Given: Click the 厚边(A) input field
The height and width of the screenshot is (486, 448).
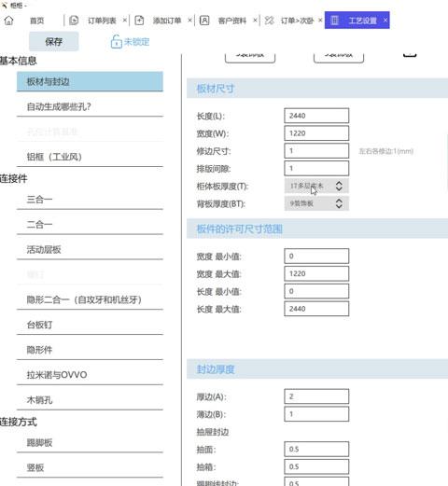Looking at the screenshot, I should point(316,396).
